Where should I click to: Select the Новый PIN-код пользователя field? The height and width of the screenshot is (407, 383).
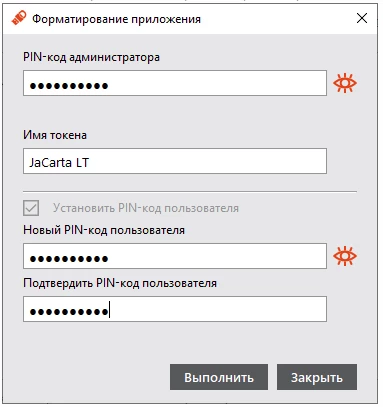pos(175,256)
